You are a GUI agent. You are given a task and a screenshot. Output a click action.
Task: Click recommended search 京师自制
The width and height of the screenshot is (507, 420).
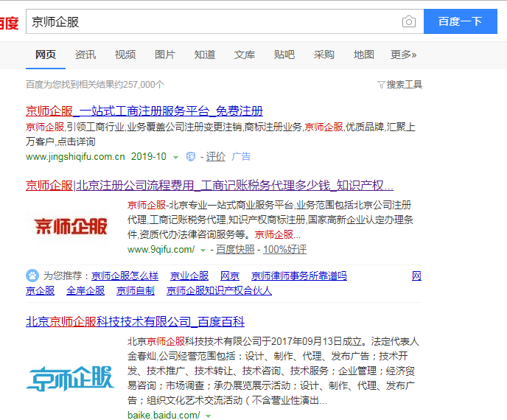(x=136, y=290)
